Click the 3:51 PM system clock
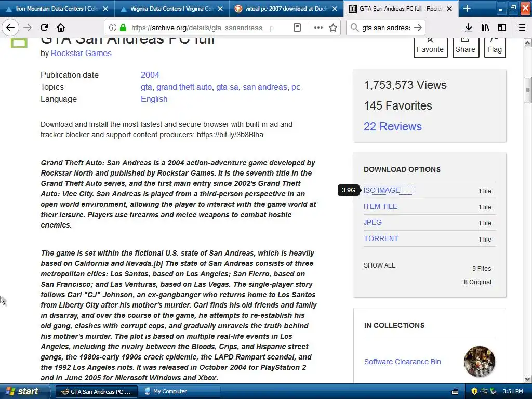Screen dimensions: 532x399 coord(513,392)
